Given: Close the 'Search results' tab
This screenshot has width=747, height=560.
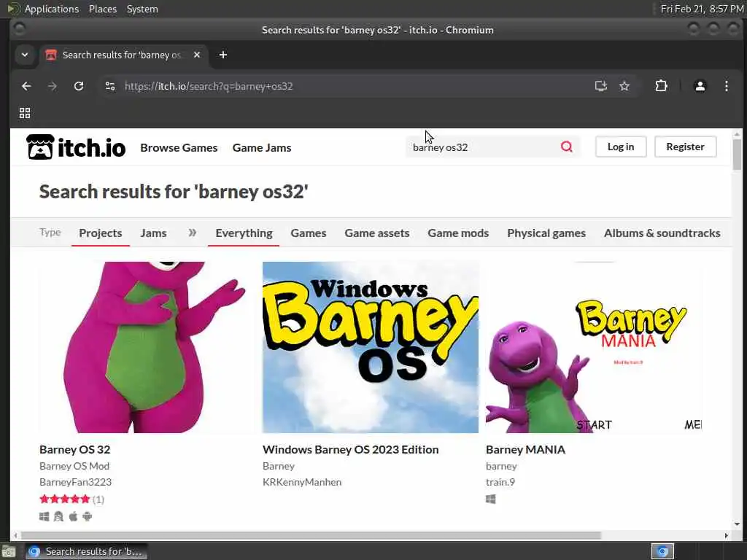Looking at the screenshot, I should point(197,55).
